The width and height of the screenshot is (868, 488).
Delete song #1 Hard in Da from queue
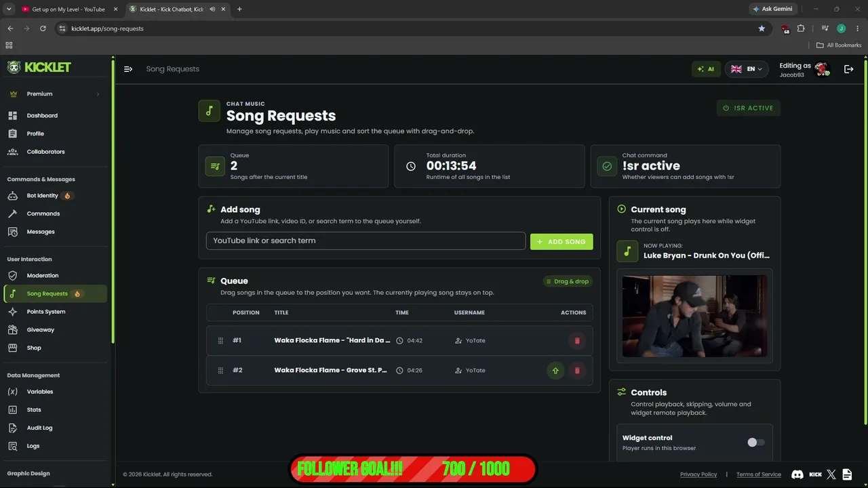point(577,341)
